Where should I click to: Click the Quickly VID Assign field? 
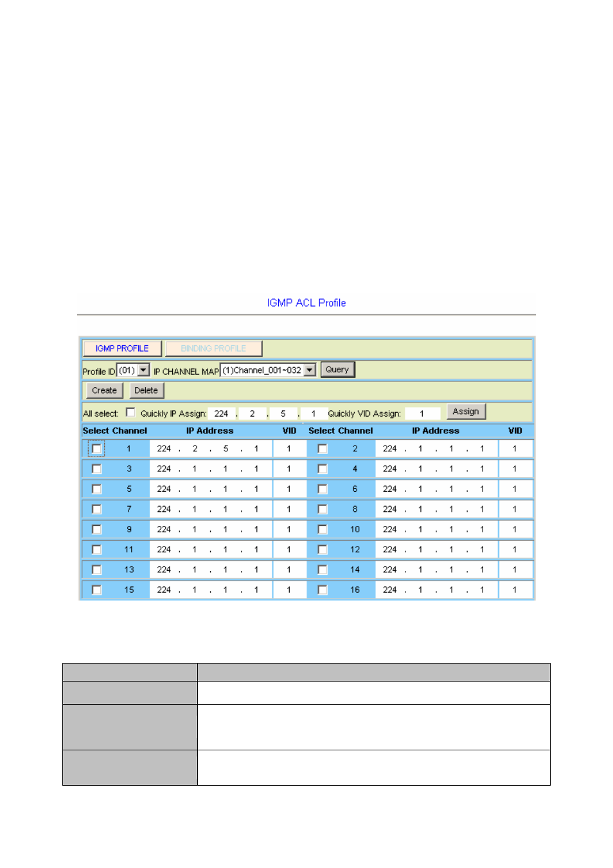click(x=422, y=413)
